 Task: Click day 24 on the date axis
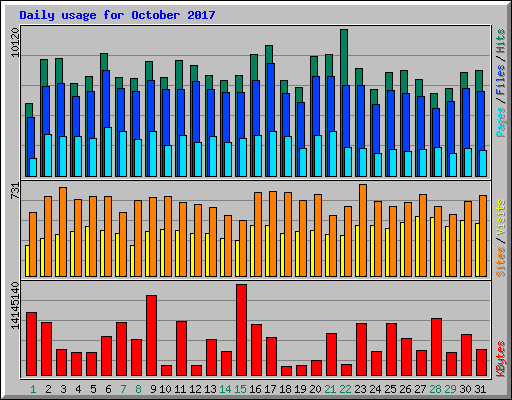tap(375, 389)
